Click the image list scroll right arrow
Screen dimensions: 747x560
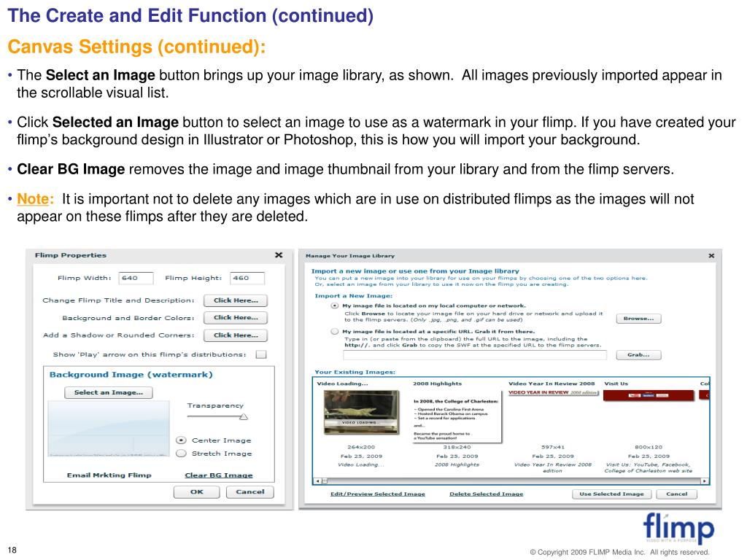click(x=704, y=481)
